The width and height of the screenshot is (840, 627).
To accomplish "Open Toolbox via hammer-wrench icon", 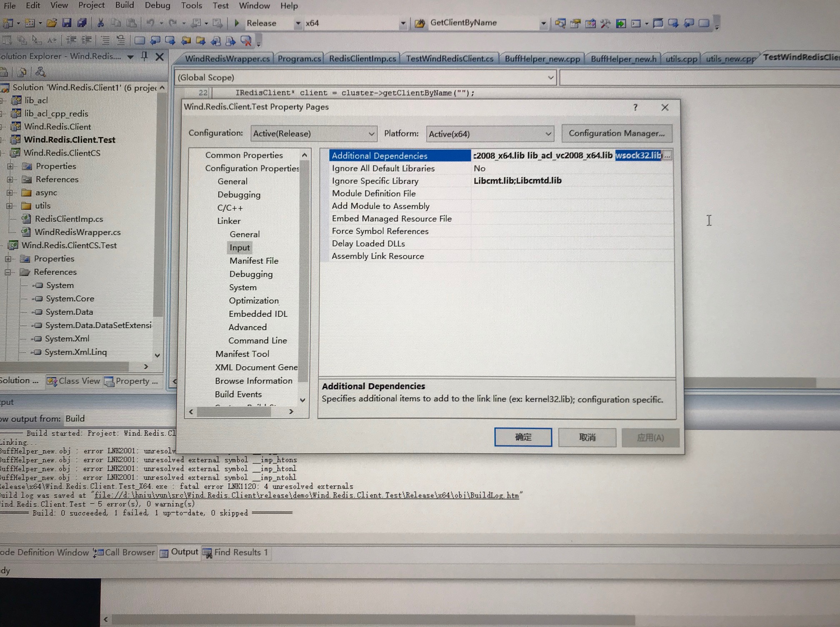I will tap(605, 23).
